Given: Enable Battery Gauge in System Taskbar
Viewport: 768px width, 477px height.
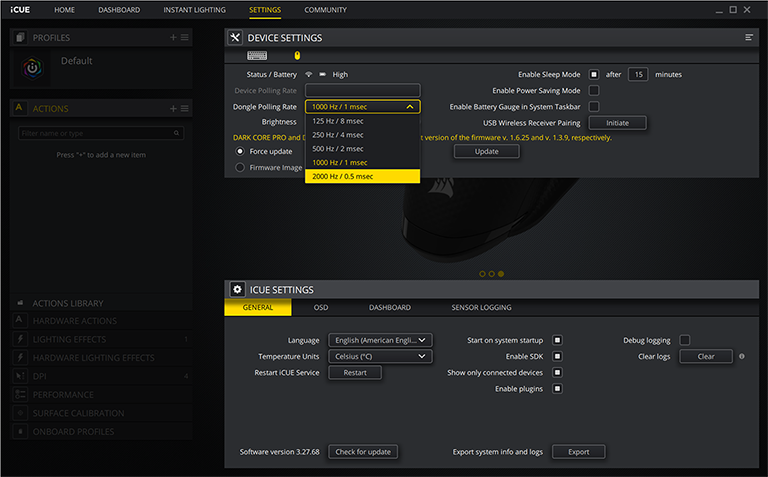Looking at the screenshot, I should (594, 107).
